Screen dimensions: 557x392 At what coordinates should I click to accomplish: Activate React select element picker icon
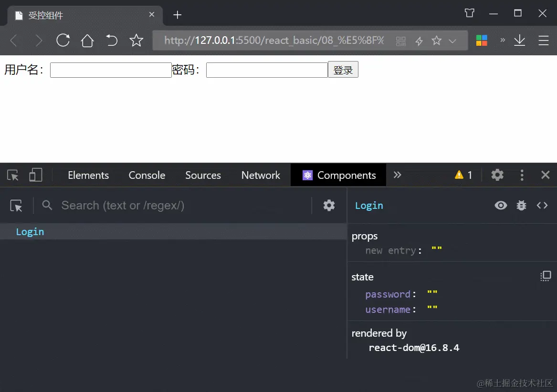(x=16, y=206)
